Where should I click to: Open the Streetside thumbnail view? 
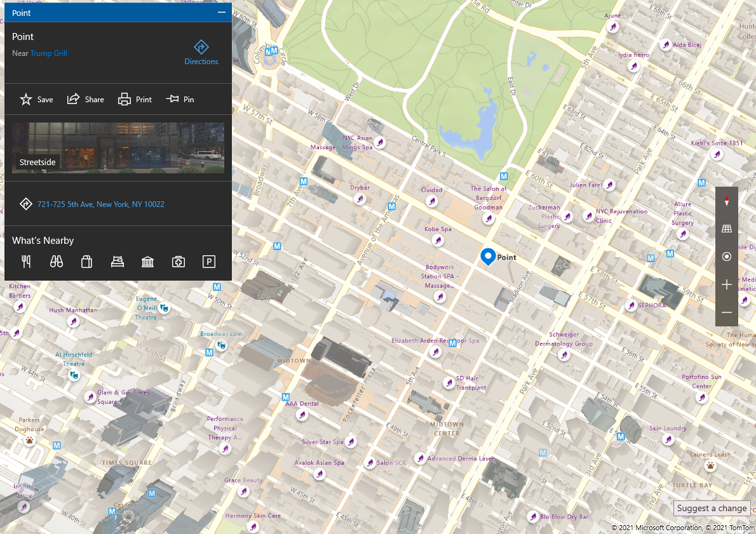118,147
